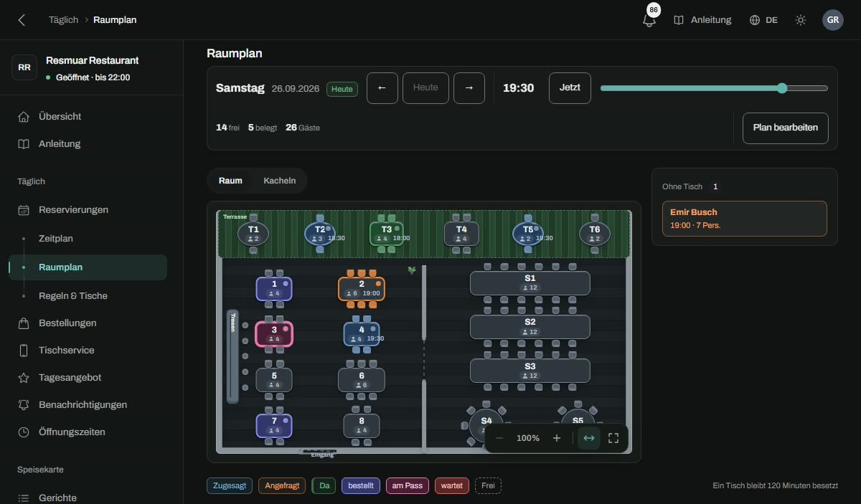Open Reservierungen in the sidebar
This screenshot has width=861, height=504.
pyautogui.click(x=88, y=209)
